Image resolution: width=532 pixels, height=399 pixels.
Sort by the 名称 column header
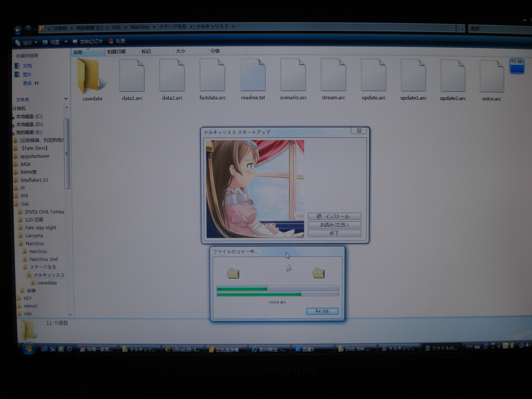pyautogui.click(x=88, y=52)
